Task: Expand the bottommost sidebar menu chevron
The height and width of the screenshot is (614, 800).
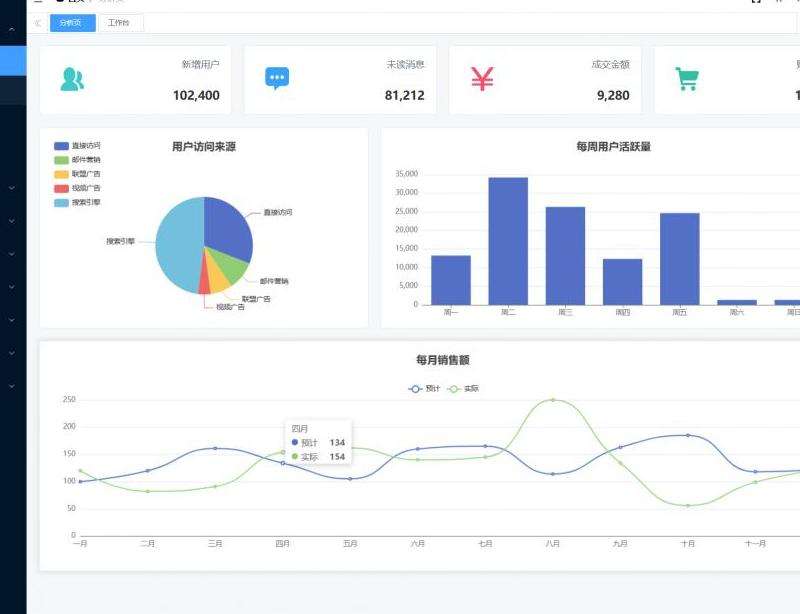Action: 12,386
